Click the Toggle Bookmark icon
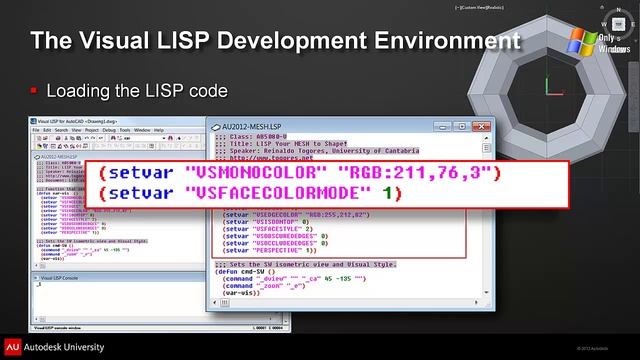Viewport: 640px width, 360px height. (179, 138)
